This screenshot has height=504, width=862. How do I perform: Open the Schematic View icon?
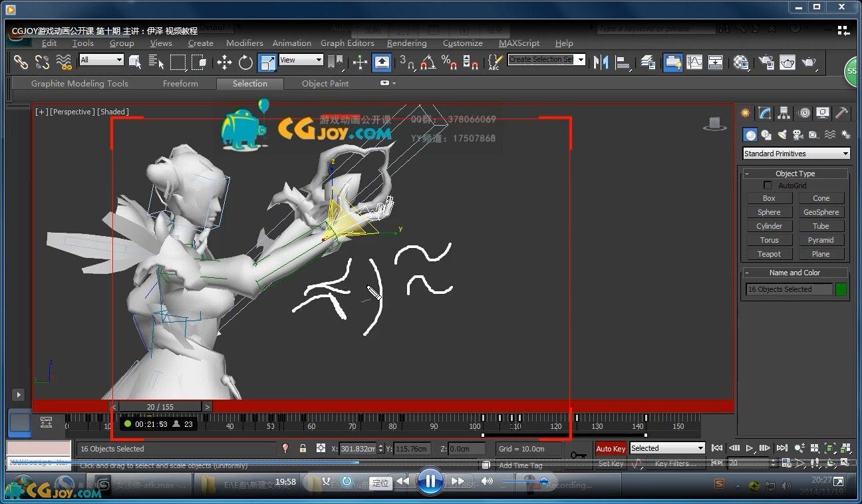[716, 62]
